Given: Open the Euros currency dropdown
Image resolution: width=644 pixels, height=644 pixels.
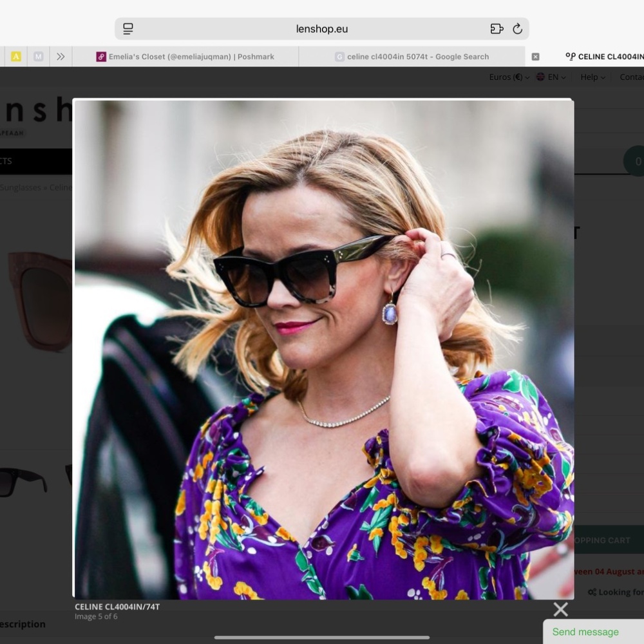Looking at the screenshot, I should (x=509, y=77).
